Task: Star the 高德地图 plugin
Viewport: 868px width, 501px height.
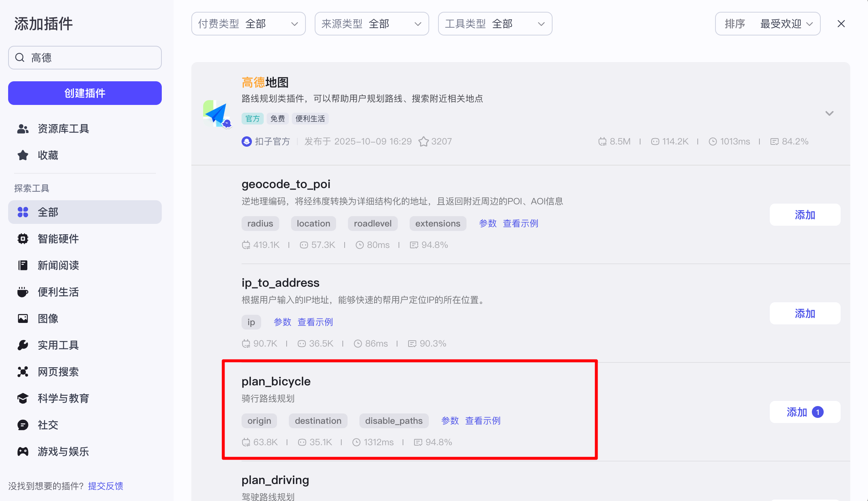Action: (423, 141)
